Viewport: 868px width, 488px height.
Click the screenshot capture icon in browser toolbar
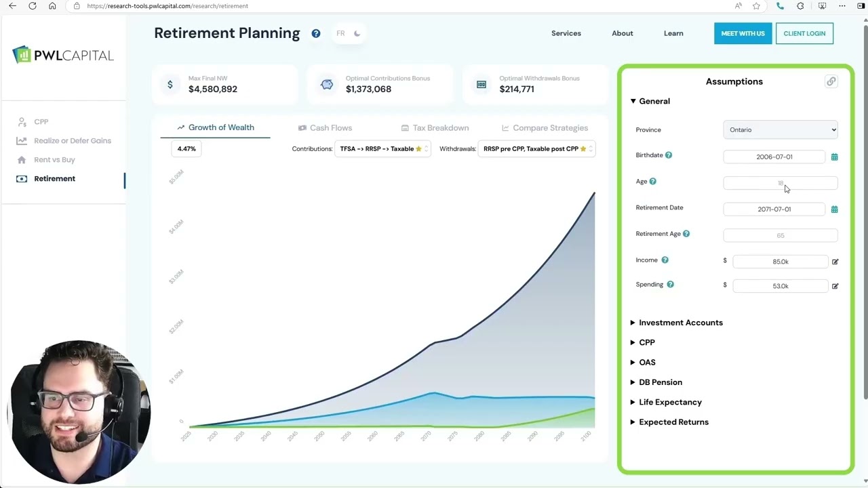[x=823, y=6]
